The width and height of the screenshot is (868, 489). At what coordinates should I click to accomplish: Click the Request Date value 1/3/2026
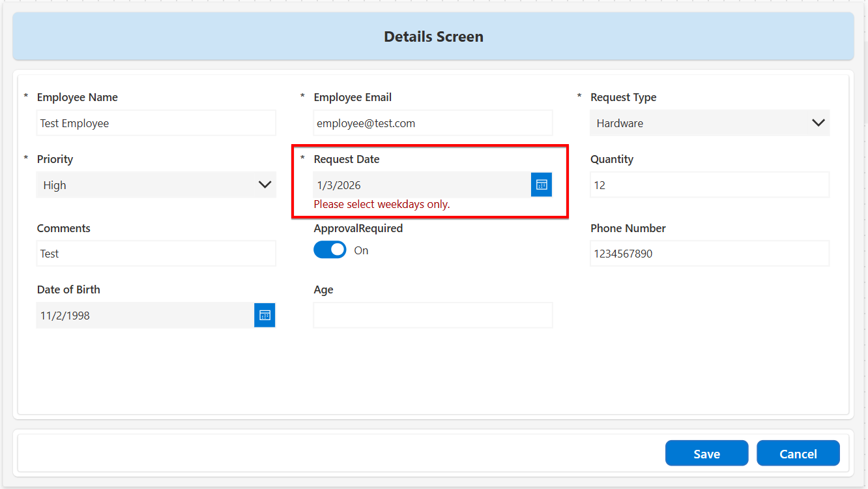coord(340,186)
